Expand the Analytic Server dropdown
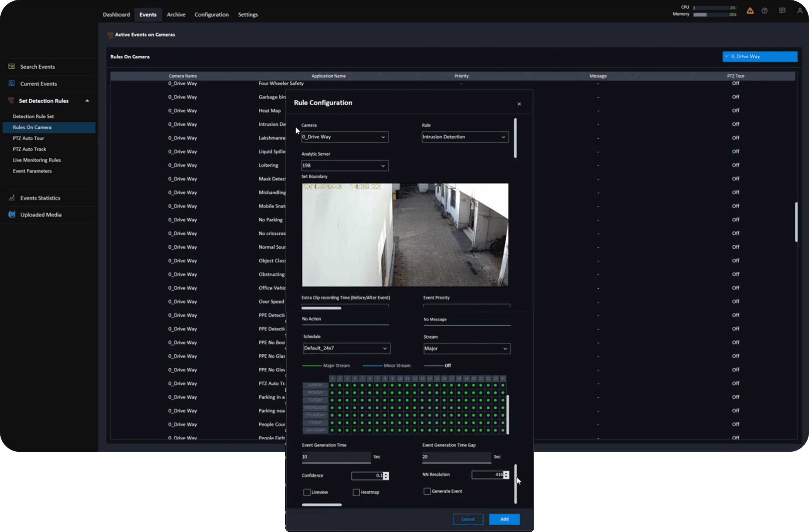Image resolution: width=809 pixels, height=532 pixels. [345, 165]
